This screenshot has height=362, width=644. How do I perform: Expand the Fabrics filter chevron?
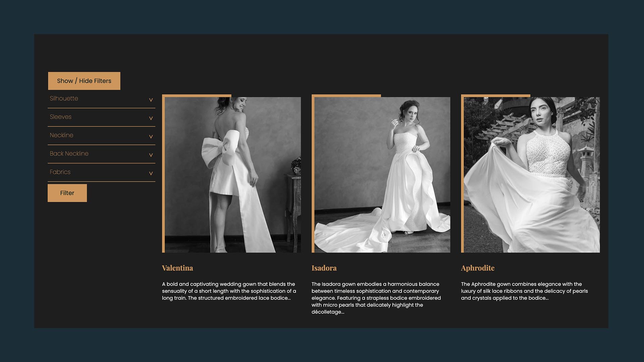(151, 174)
